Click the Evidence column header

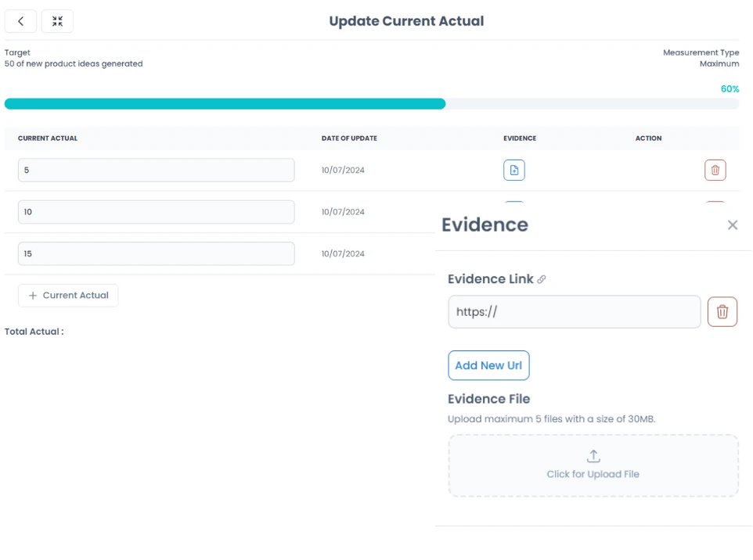click(x=520, y=138)
